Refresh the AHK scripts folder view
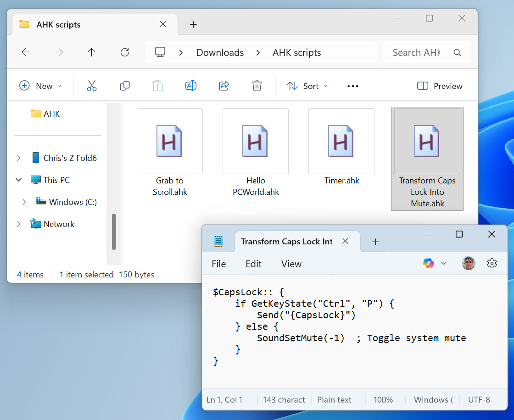Viewport: 514px width, 420px height. pyautogui.click(x=124, y=52)
